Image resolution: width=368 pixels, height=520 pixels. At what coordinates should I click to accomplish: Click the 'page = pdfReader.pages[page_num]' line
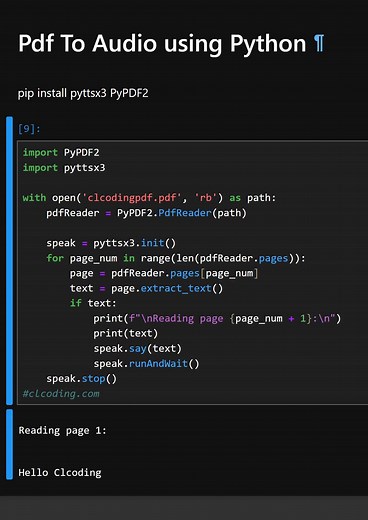coord(164,273)
